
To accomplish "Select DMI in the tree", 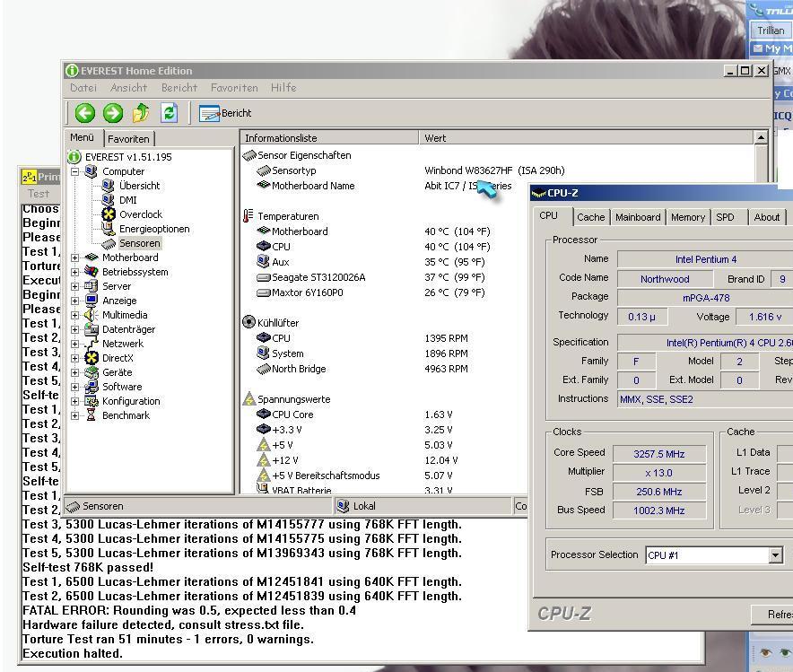I will 128,200.
